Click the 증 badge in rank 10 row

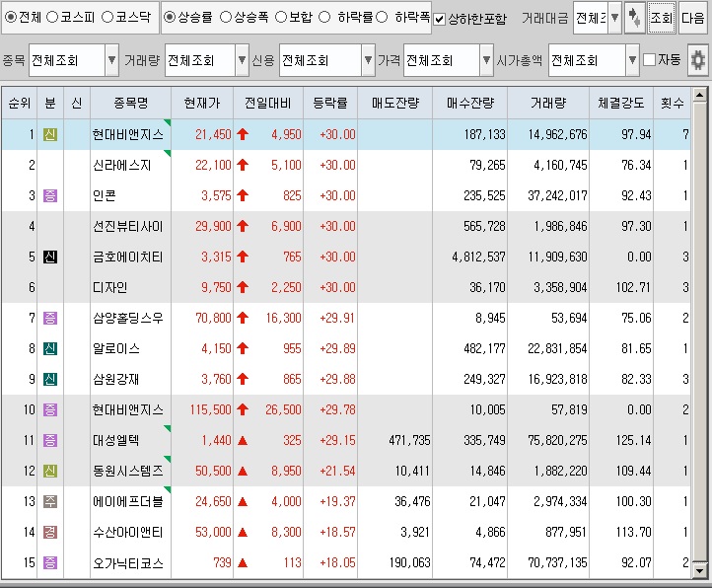click(x=50, y=409)
